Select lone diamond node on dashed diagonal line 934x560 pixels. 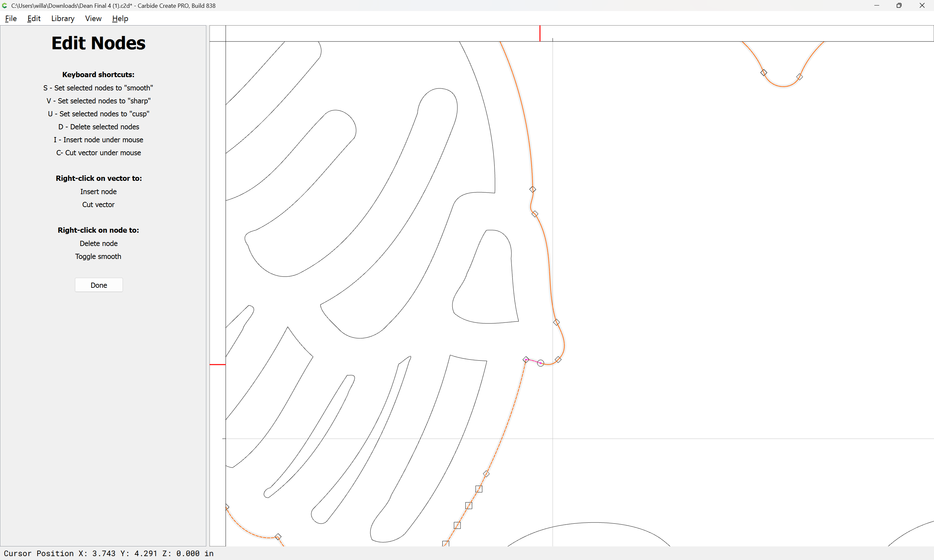(486, 474)
